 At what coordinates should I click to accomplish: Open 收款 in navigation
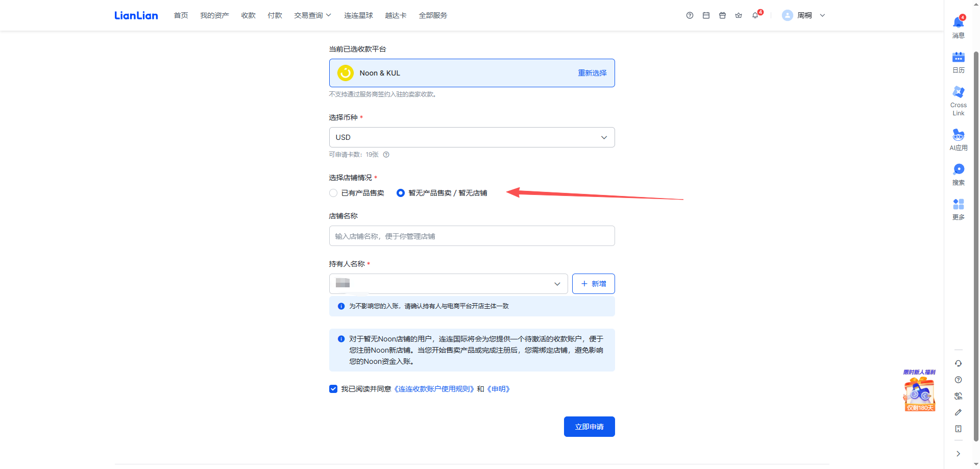coord(249,15)
